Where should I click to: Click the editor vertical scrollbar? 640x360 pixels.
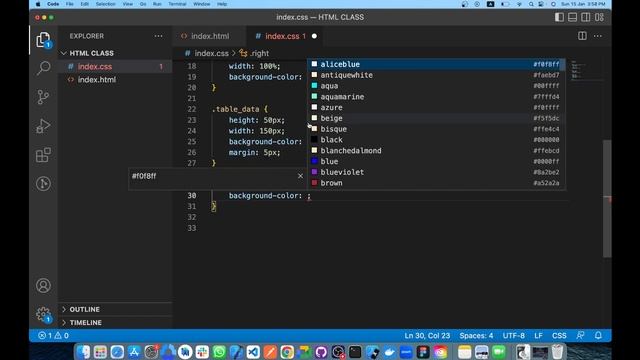(x=607, y=199)
